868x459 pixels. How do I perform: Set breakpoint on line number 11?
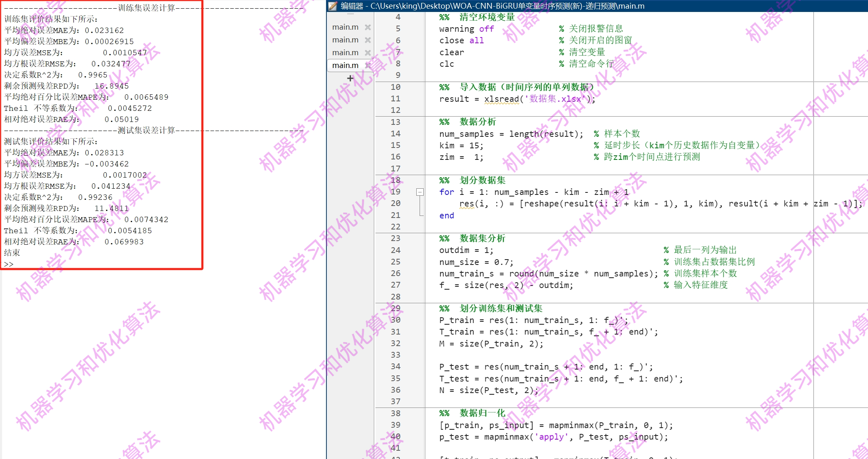[x=395, y=99]
